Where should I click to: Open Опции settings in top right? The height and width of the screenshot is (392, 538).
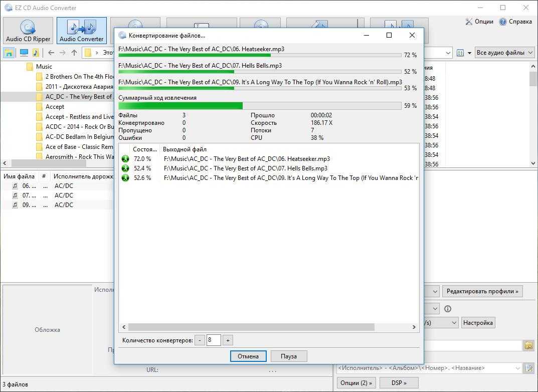pos(479,22)
